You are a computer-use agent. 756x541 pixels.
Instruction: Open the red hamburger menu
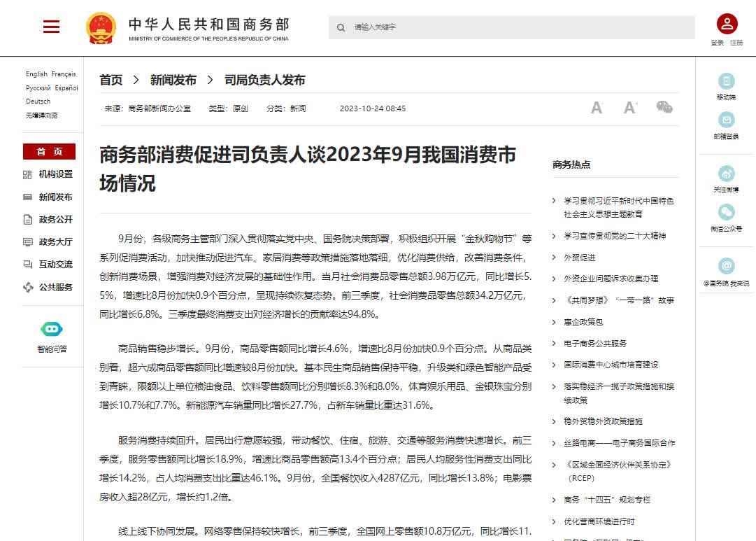point(51,27)
